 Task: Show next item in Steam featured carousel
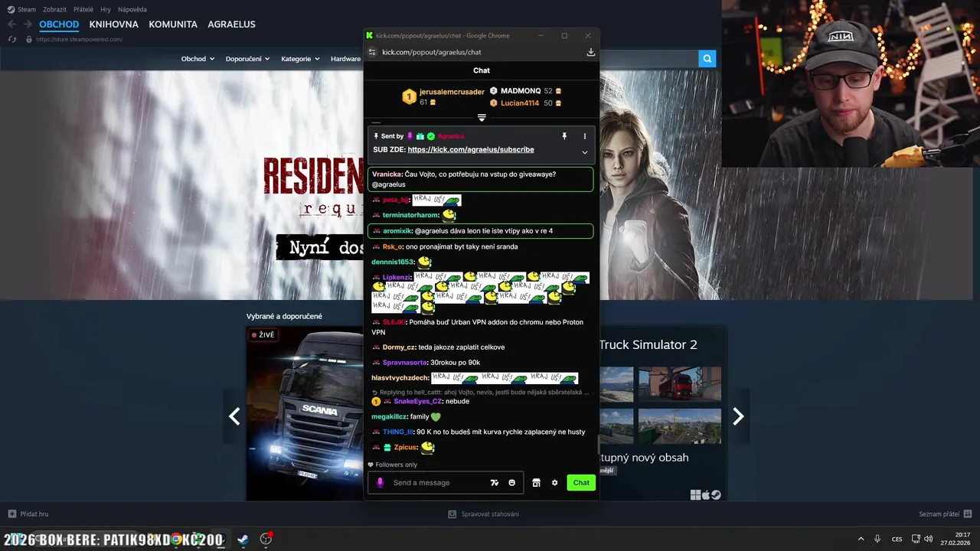(738, 416)
